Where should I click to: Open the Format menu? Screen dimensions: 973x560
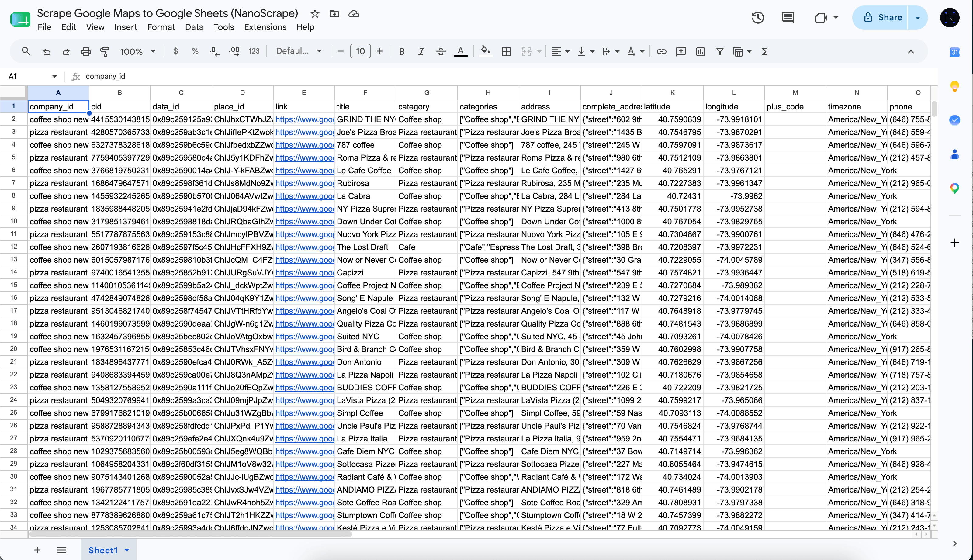[161, 27]
